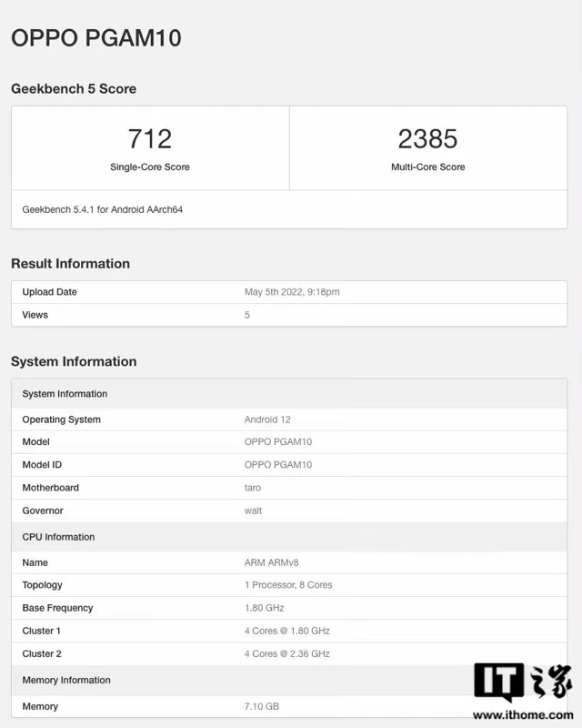Click the Model row label
This screenshot has width=582, height=728.
(35, 442)
